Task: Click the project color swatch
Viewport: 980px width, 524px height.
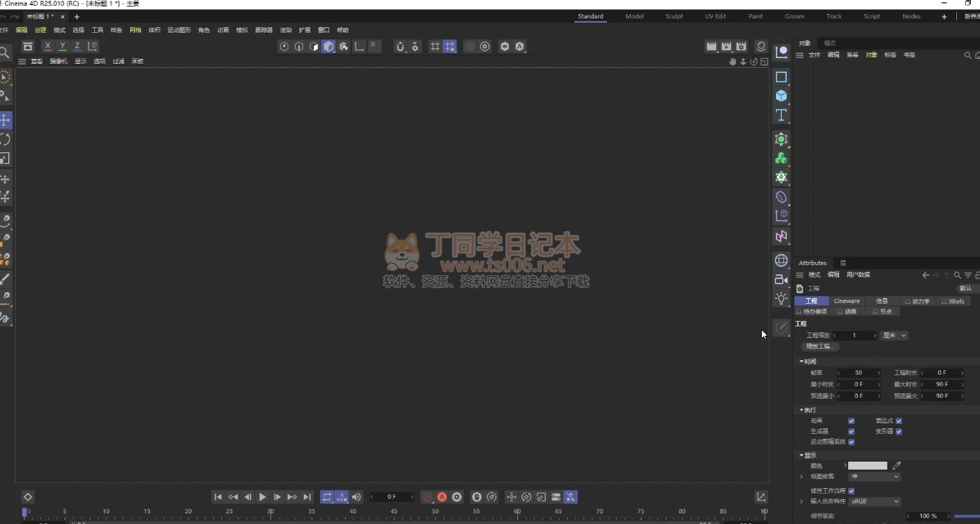Action: pyautogui.click(x=868, y=465)
